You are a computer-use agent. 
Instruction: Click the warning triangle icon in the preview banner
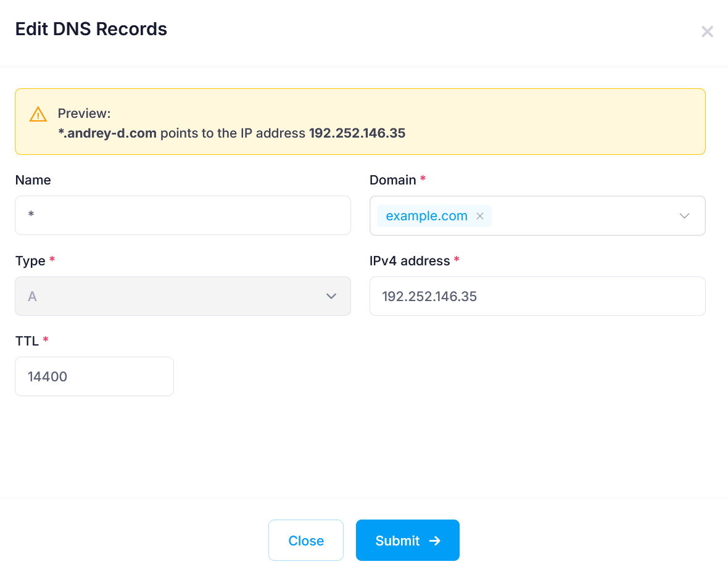pyautogui.click(x=37, y=114)
